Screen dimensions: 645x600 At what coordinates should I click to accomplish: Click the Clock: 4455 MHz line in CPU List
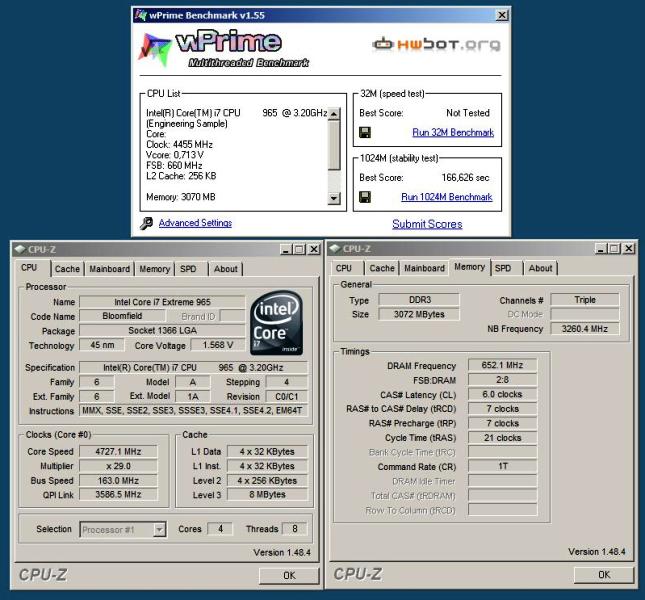point(179,144)
